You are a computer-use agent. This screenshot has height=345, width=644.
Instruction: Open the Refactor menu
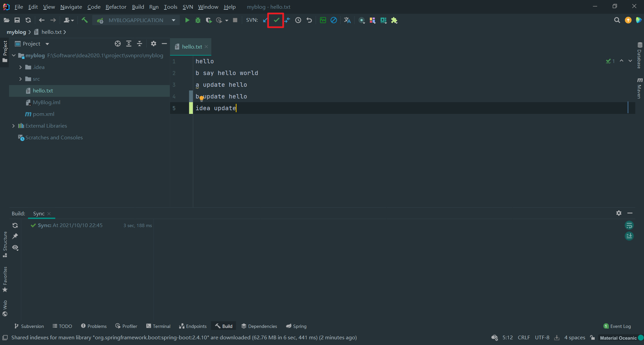click(116, 7)
